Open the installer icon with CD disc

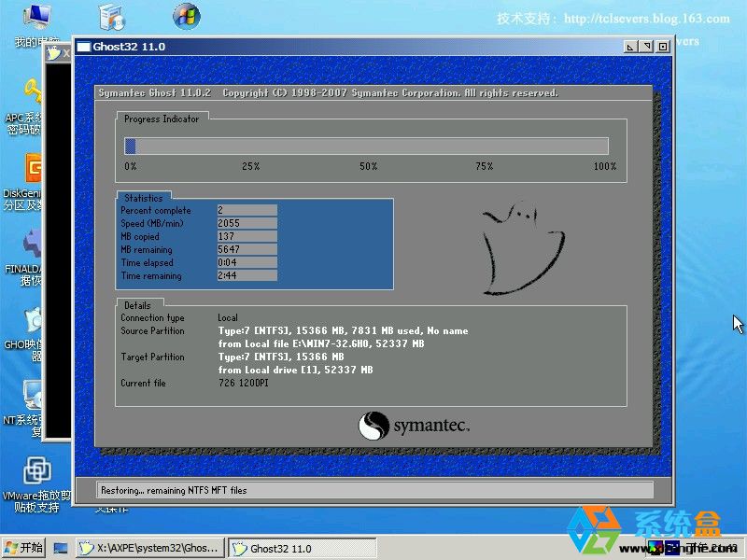pos(111,18)
